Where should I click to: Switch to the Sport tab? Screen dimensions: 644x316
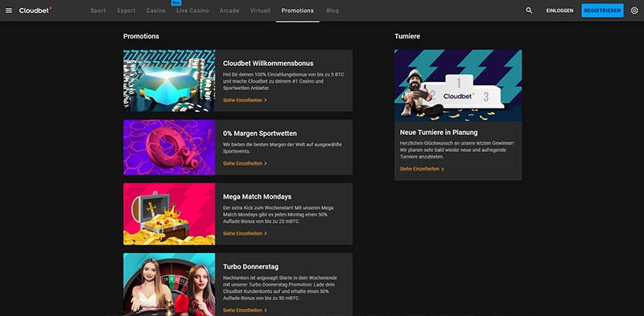pos(98,10)
